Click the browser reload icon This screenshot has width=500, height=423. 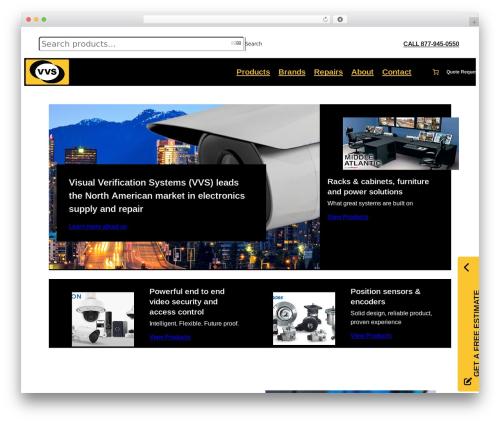tap(325, 20)
